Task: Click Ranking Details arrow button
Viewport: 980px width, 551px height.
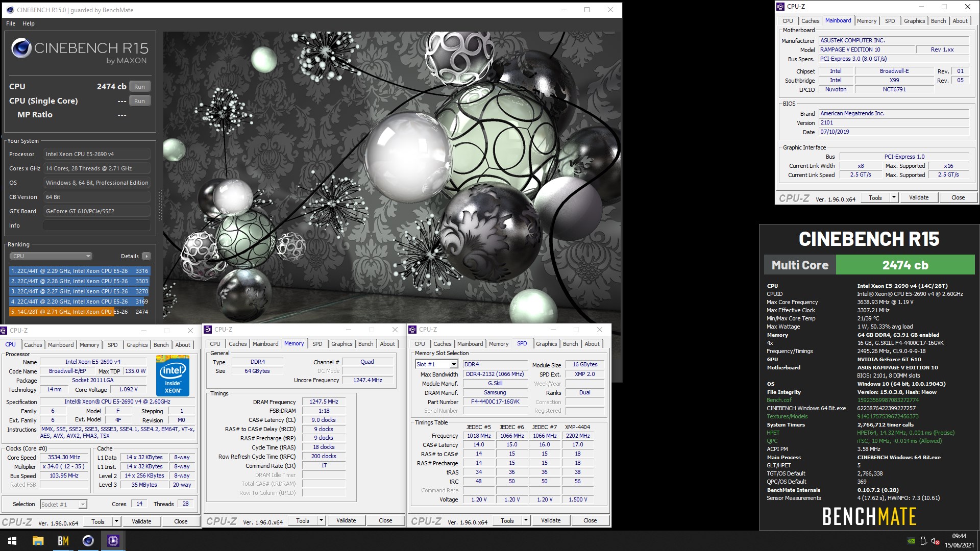Action: click(146, 256)
